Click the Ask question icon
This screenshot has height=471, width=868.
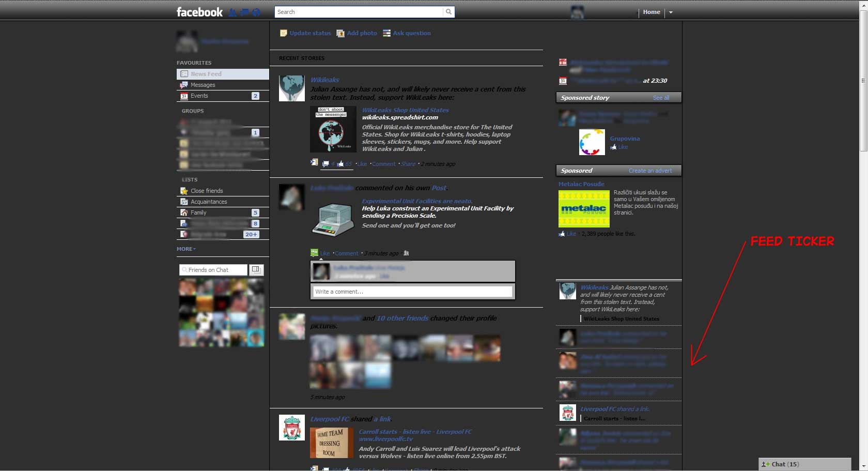coord(386,33)
